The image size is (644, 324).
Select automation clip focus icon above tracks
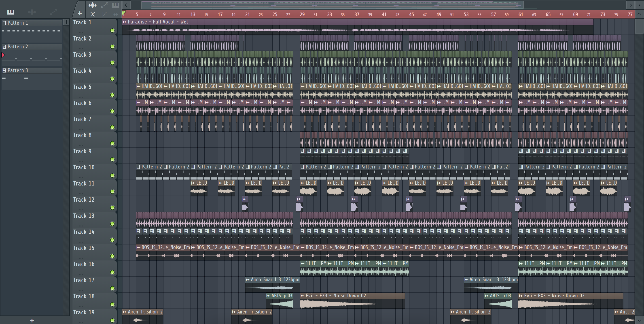coord(104,5)
